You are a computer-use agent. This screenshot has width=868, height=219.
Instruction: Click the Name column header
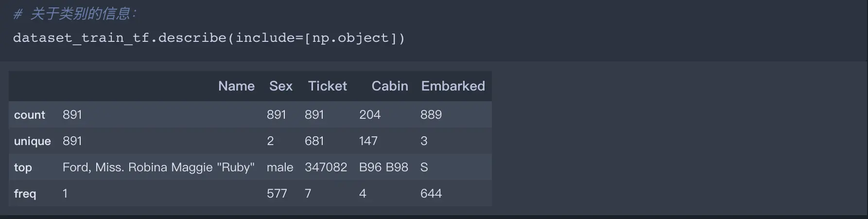point(236,86)
